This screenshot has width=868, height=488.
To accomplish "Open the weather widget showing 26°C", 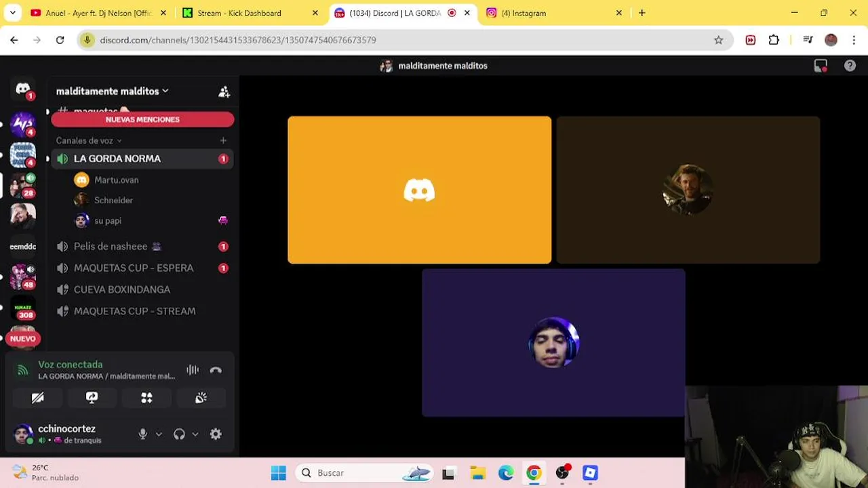I will point(46,472).
